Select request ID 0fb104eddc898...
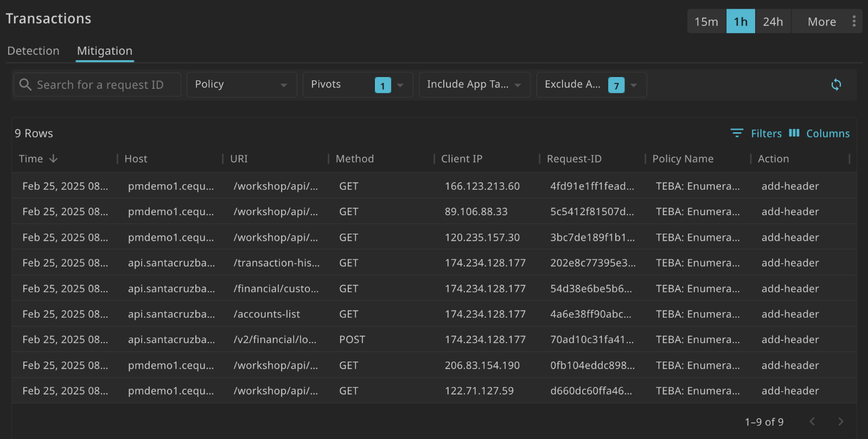Screen dimensions: 868x439 592,365
